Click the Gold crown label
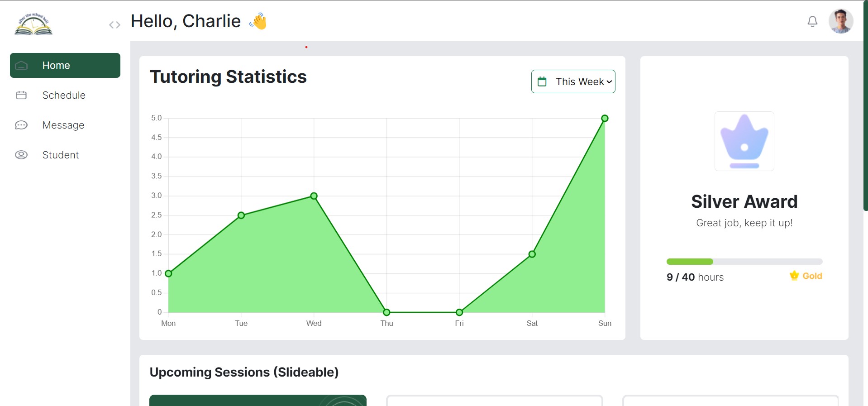Viewport: 868px width, 406px height. click(806, 276)
